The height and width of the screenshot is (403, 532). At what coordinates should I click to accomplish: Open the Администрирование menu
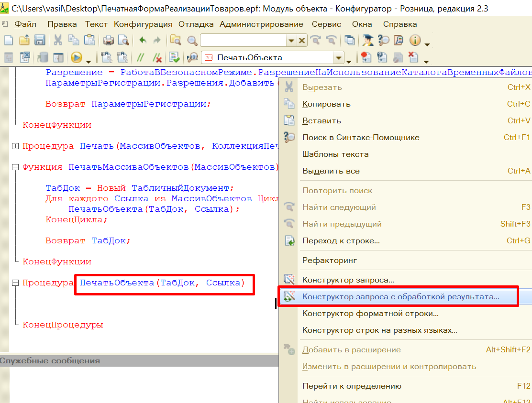click(x=261, y=24)
